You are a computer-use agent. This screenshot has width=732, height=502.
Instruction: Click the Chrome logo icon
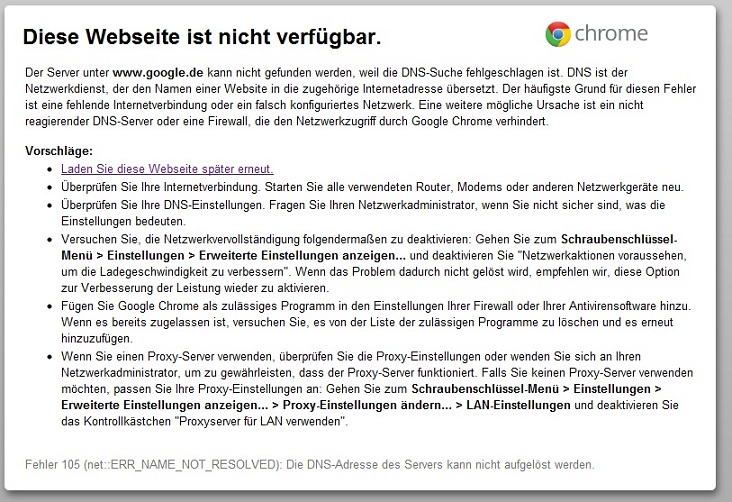[558, 34]
